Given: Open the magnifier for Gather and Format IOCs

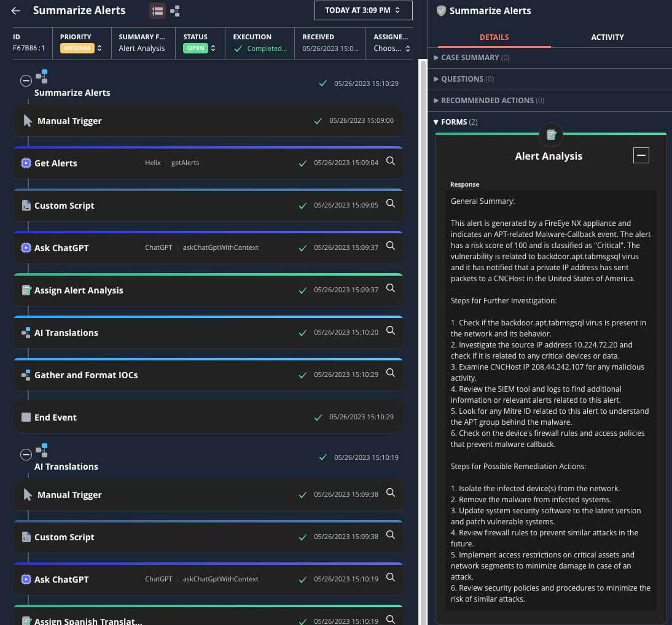Looking at the screenshot, I should 390,373.
